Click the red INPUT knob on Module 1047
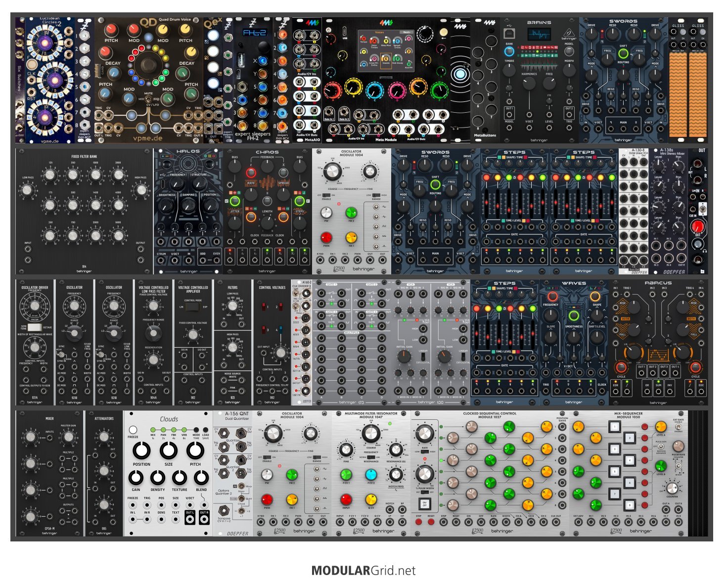The image size is (728, 581). point(346,499)
